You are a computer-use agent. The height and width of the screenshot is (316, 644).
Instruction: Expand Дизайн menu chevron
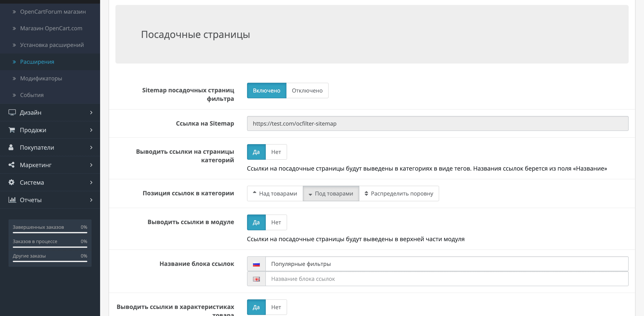click(x=91, y=112)
